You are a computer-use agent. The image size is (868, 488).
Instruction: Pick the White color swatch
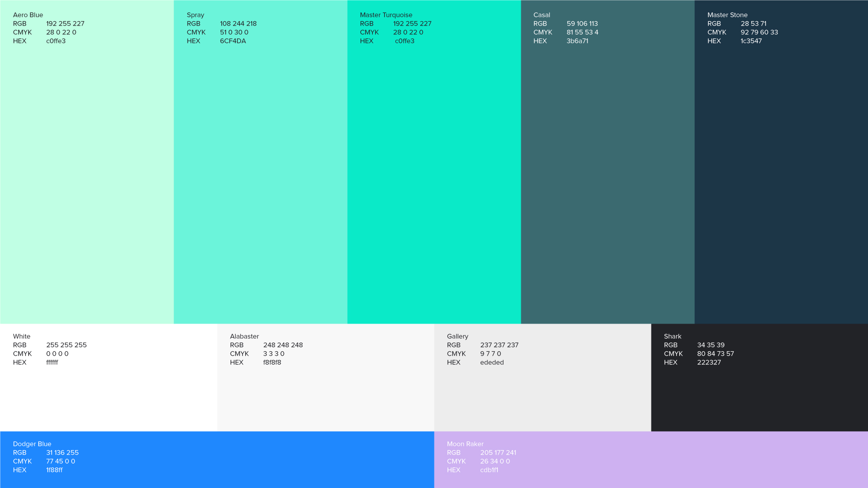click(x=108, y=377)
